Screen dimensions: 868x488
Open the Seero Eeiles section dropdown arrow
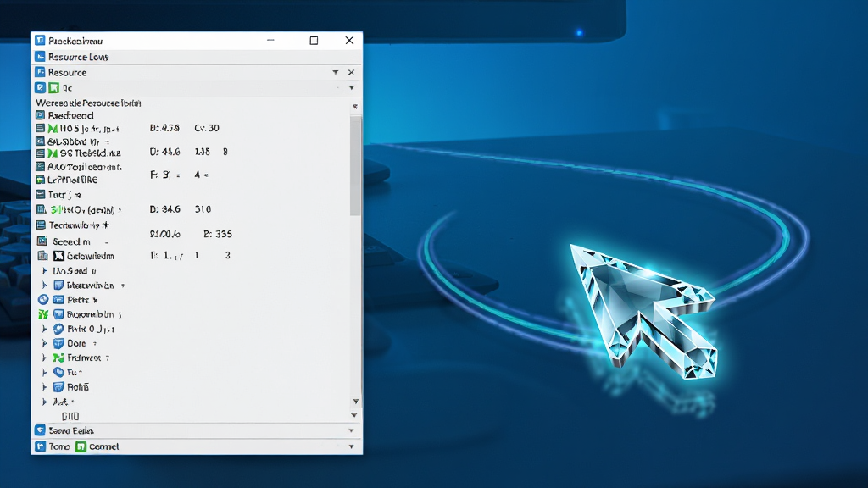click(x=352, y=430)
